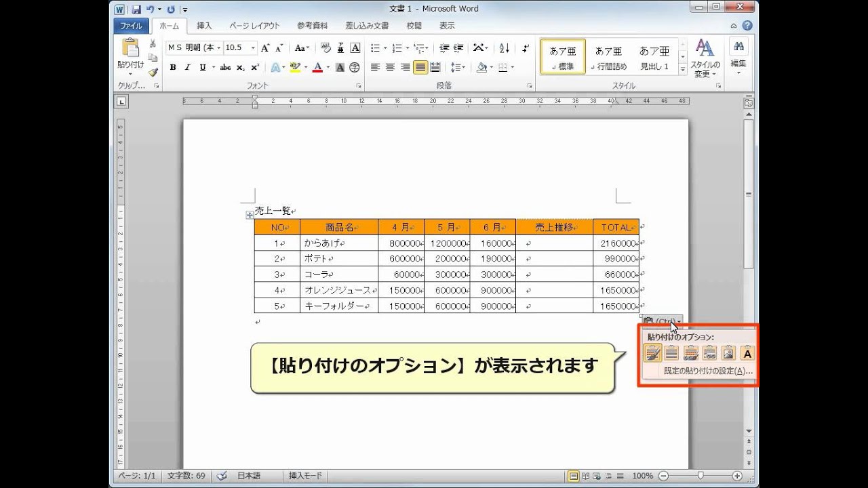Screen dimensions: 868x488
Task: Click the Character Shading gray A icon
Action: click(x=340, y=67)
